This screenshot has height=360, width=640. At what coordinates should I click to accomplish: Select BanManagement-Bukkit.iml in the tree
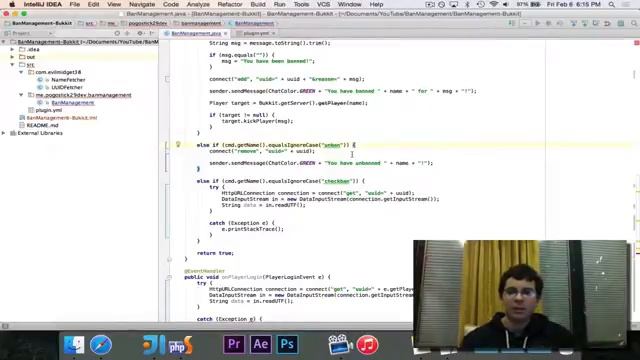click(62, 118)
